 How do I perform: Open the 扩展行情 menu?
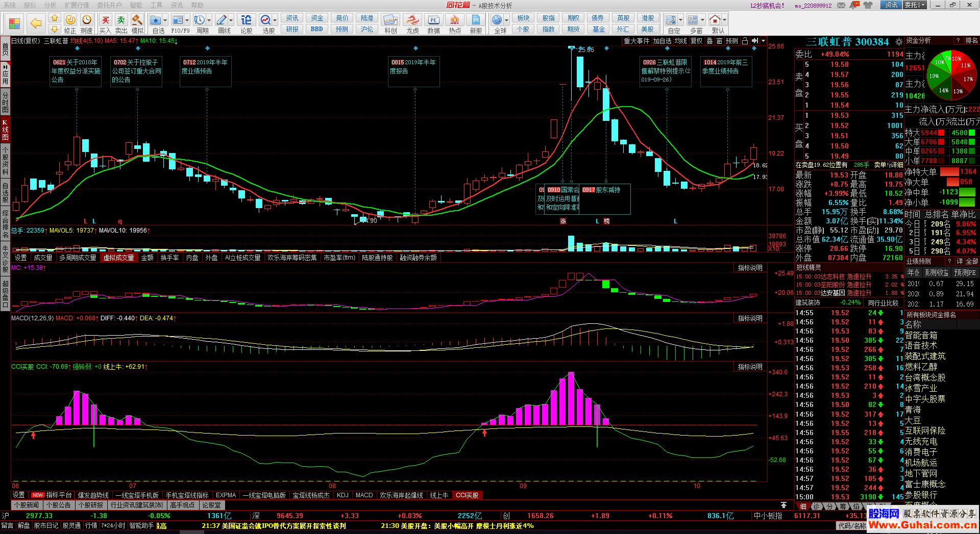(x=77, y=5)
